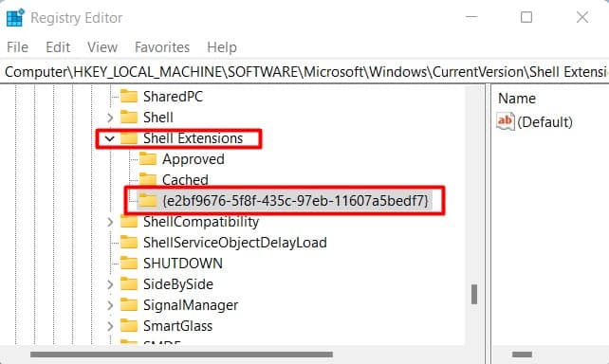The width and height of the screenshot is (609, 364).
Task: Expand the SignalManager key
Action: tap(110, 305)
